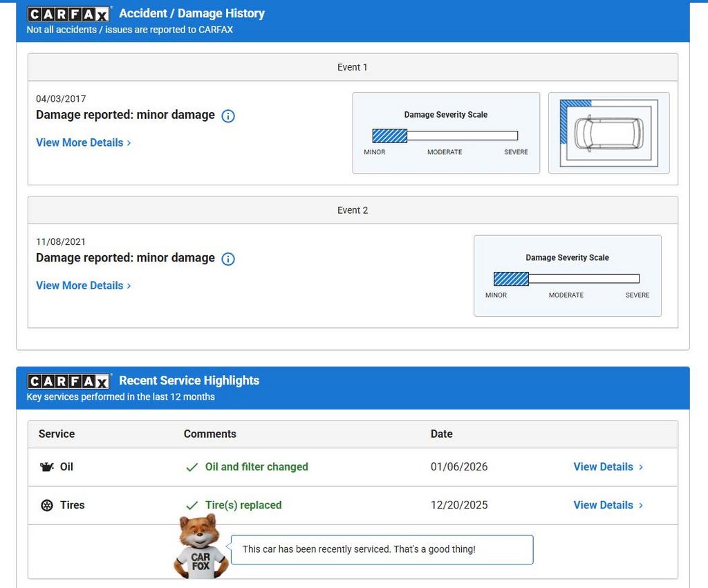
Task: Open View More Details for Event 1
Action: (83, 143)
